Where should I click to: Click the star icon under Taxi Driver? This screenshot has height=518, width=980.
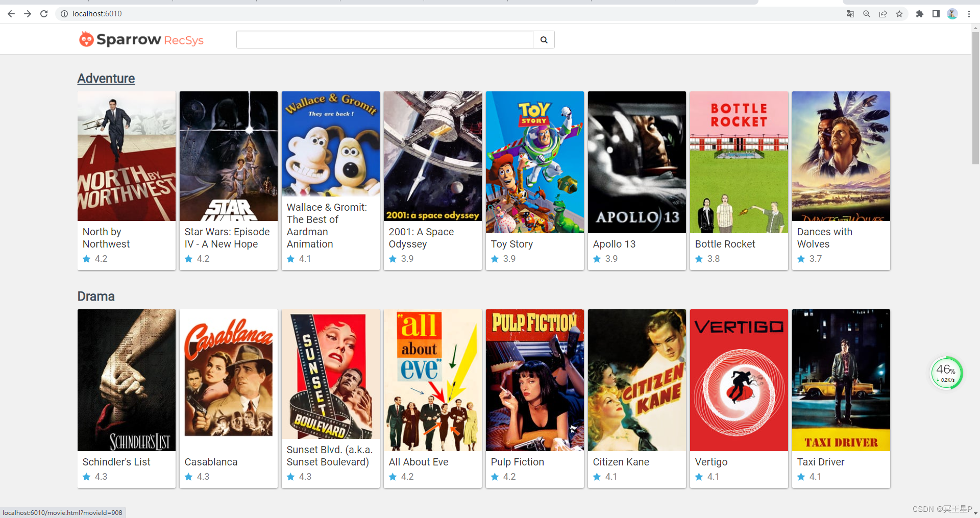801,477
